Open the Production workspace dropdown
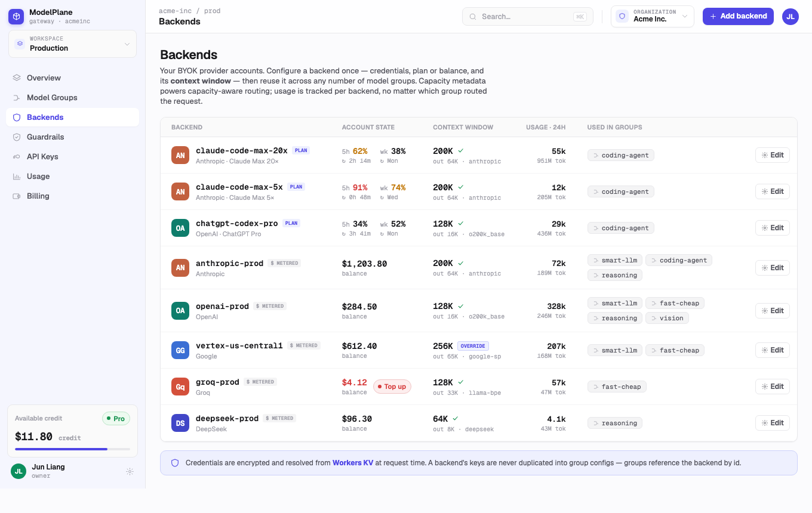Image resolution: width=812 pixels, height=513 pixels. [72, 44]
